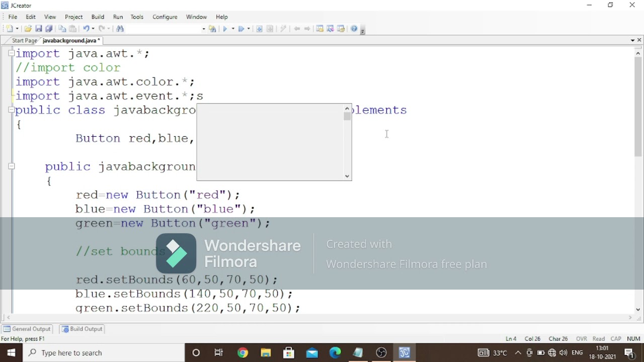The height and width of the screenshot is (362, 644).
Task: Open the Build menu
Action: coord(98,17)
